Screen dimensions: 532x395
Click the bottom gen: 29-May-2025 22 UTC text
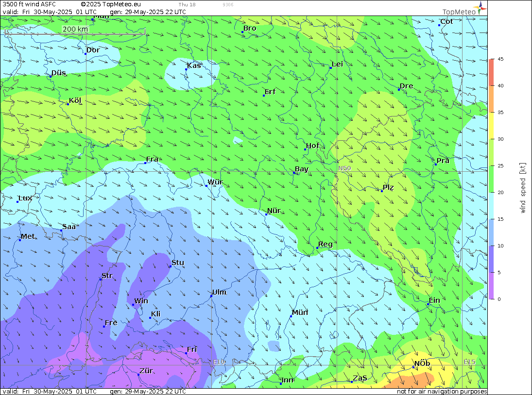pyautogui.click(x=148, y=392)
